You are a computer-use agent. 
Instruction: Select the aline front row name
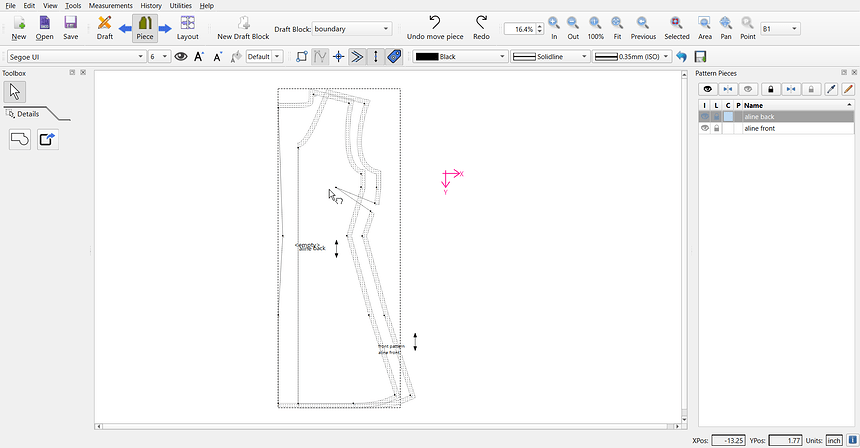pyautogui.click(x=760, y=128)
